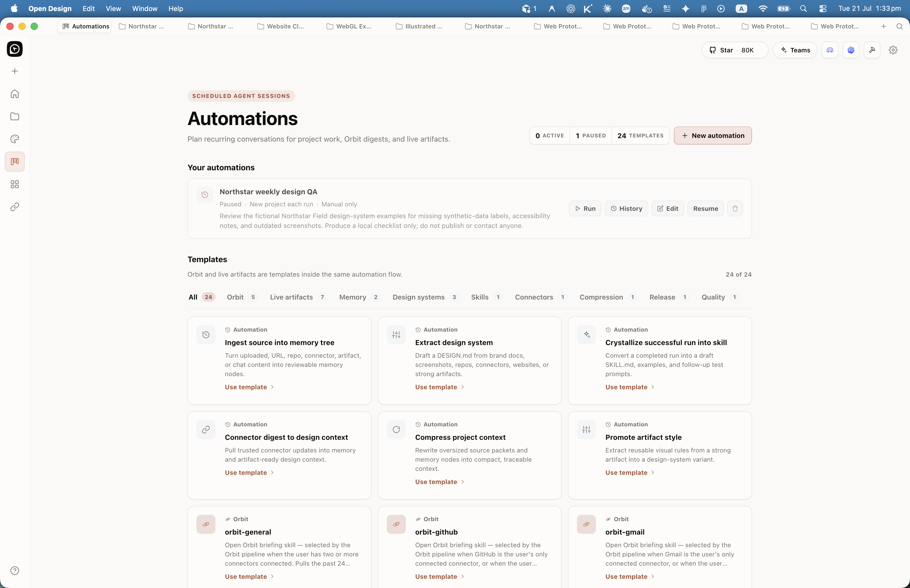Open the Window menu
The height and width of the screenshot is (588, 910).
click(x=145, y=8)
